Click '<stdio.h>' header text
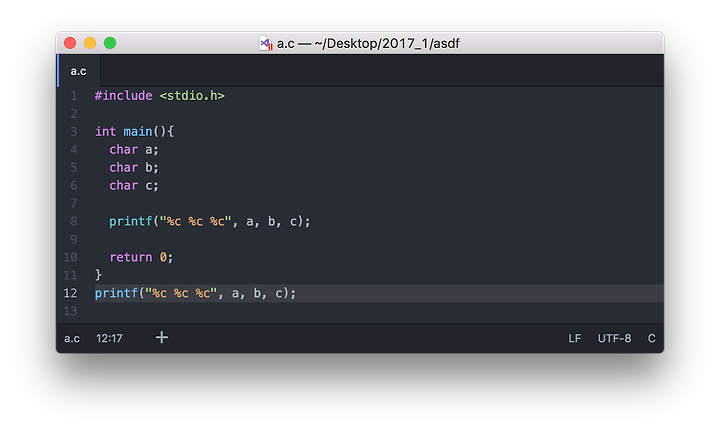The width and height of the screenshot is (720, 433). (x=192, y=96)
